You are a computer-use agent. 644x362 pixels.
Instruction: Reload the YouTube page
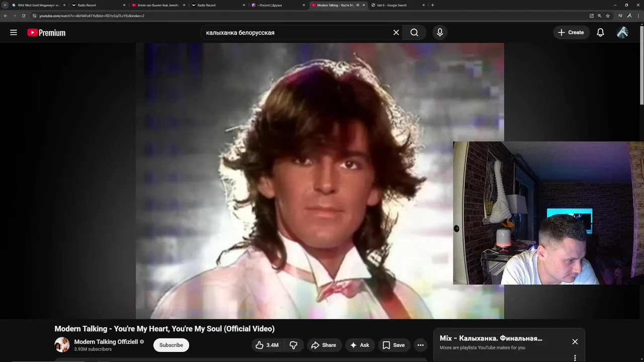click(x=23, y=16)
